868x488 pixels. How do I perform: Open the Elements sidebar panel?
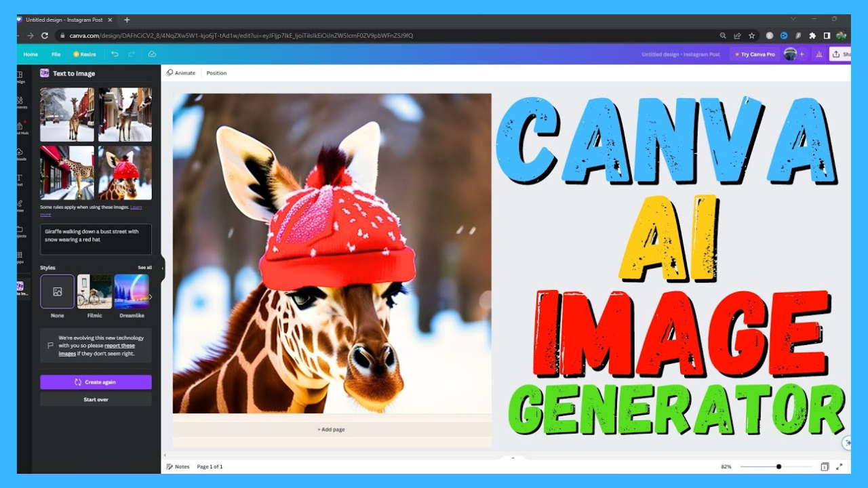pyautogui.click(x=20, y=103)
